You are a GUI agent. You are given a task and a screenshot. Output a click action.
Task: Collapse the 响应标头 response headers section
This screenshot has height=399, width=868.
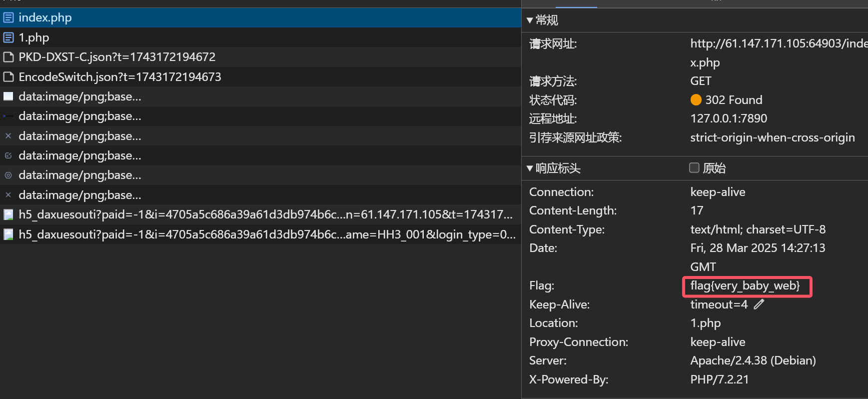[x=530, y=168]
